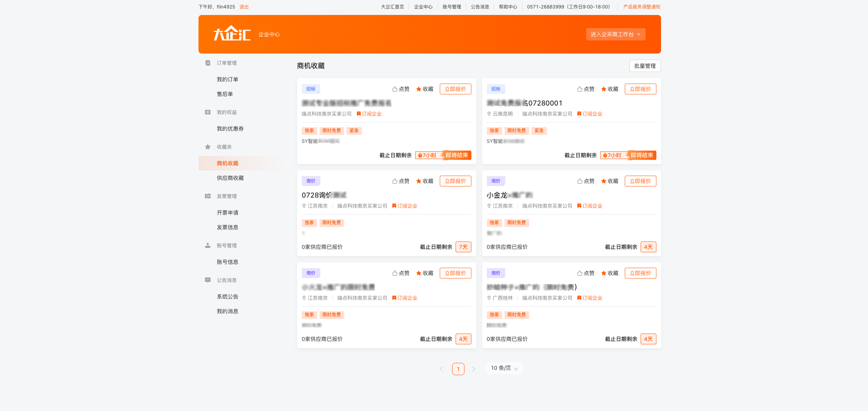Click the 公告消息 icon in the sidebar
Image resolution: width=868 pixels, height=411 pixels.
coord(207,280)
